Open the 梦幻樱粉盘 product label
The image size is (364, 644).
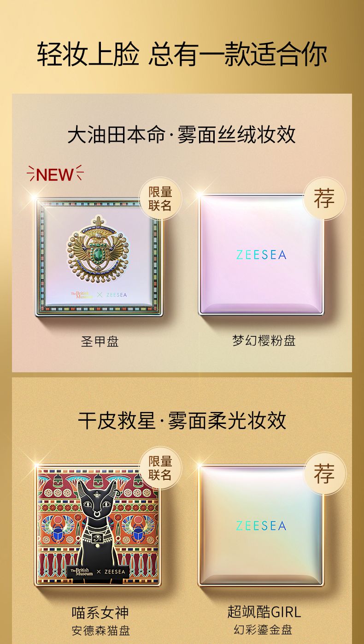264,341
